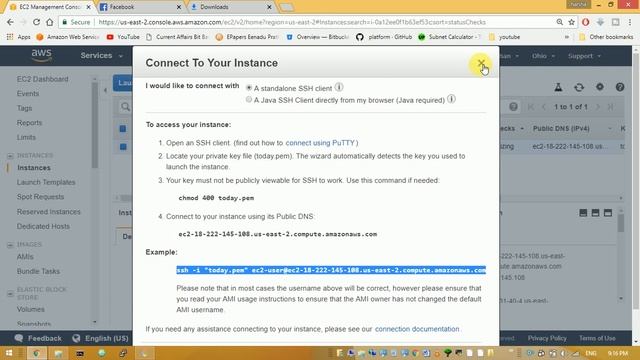
Task: Collapse sidebar with the left arrow
Action: click(105, 90)
